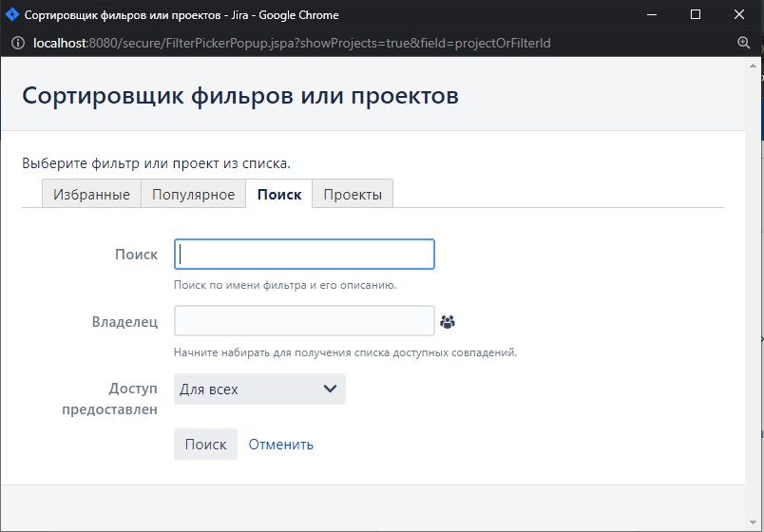The image size is (764, 532).
Task: Open the Проекты tab
Action: pyautogui.click(x=353, y=194)
